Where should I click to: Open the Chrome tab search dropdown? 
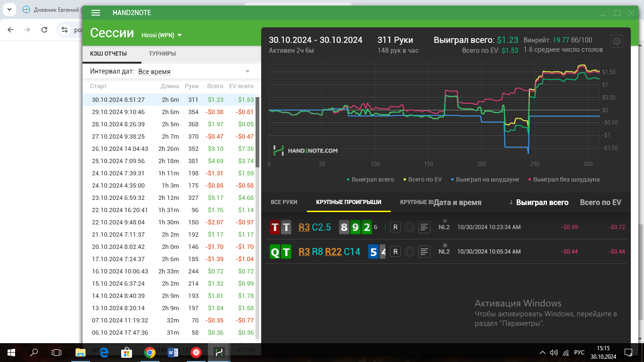(9, 9)
